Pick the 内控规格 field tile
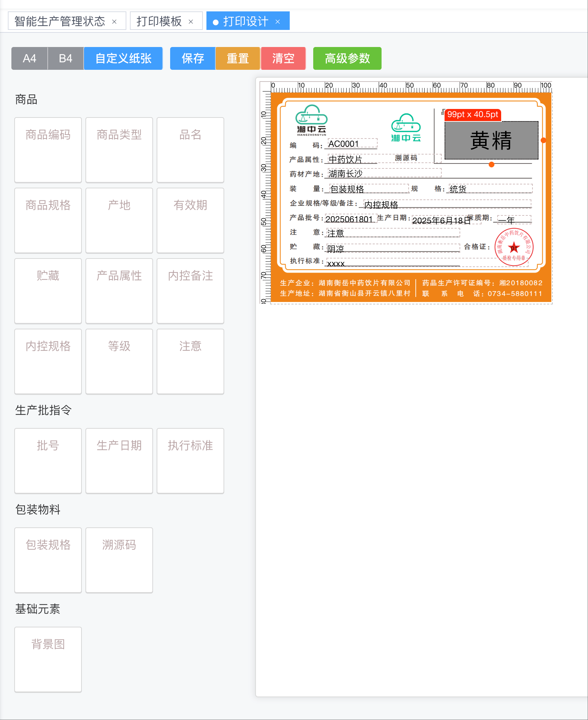The width and height of the screenshot is (588, 720). point(48,361)
